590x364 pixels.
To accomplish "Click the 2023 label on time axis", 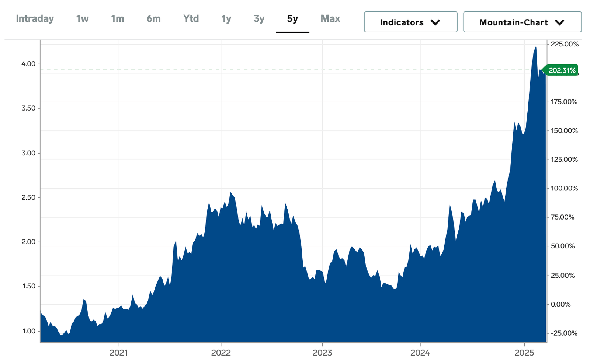I will 322,353.
